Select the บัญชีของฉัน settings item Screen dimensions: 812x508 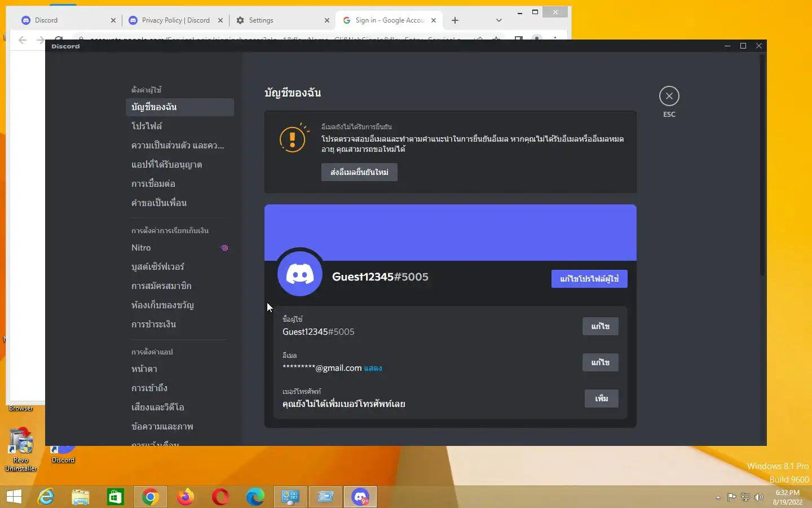point(180,107)
